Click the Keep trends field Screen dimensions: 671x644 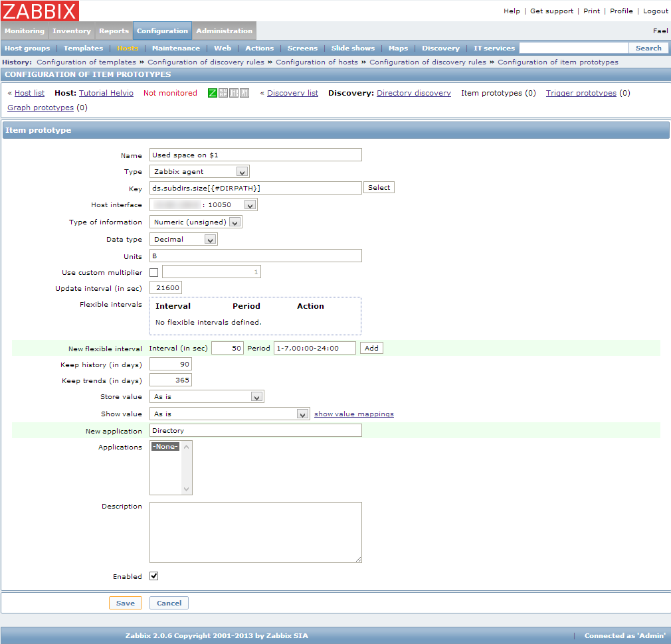[171, 380]
